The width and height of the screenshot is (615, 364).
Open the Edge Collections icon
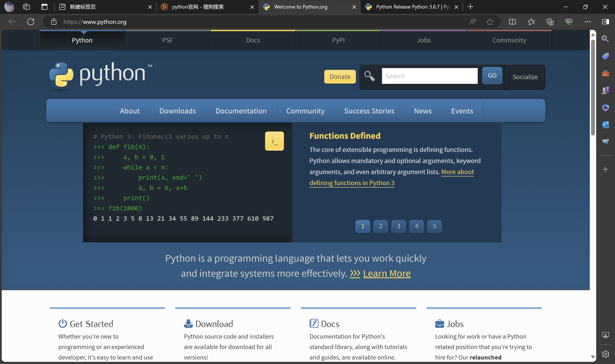coord(550,22)
